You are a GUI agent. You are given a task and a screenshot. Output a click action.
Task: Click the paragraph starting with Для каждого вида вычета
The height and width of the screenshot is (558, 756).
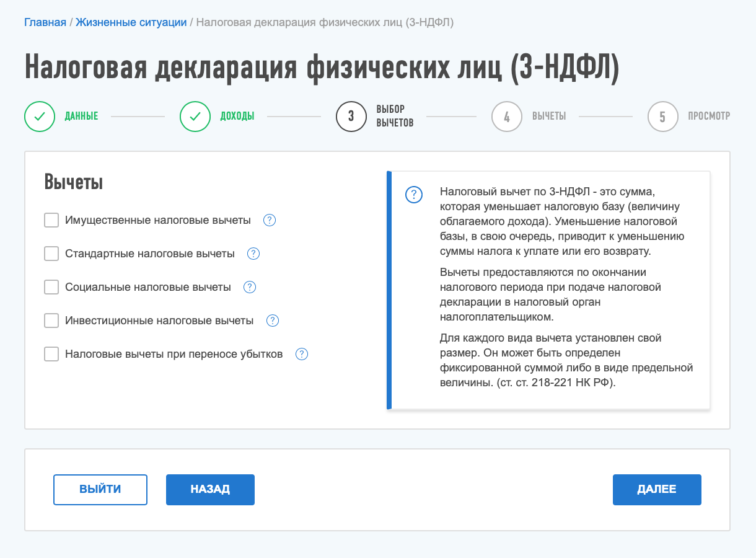[566, 360]
